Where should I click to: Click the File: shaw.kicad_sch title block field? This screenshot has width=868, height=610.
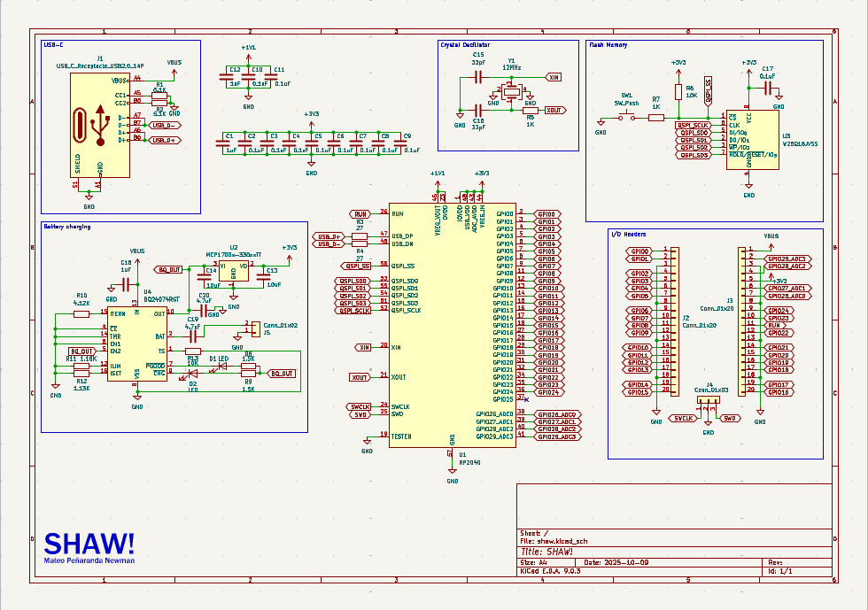554,540
